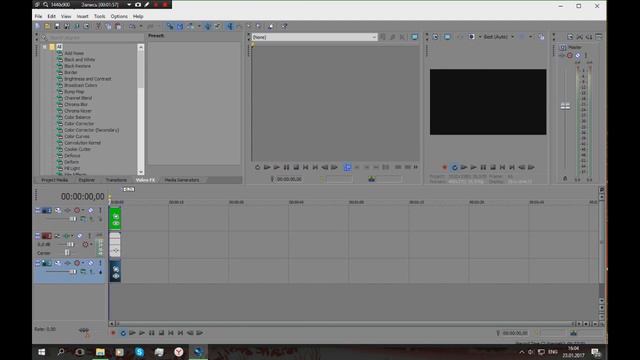640x360 pixels.
Task: Switch to the Media Generators tab
Action: pos(182,180)
